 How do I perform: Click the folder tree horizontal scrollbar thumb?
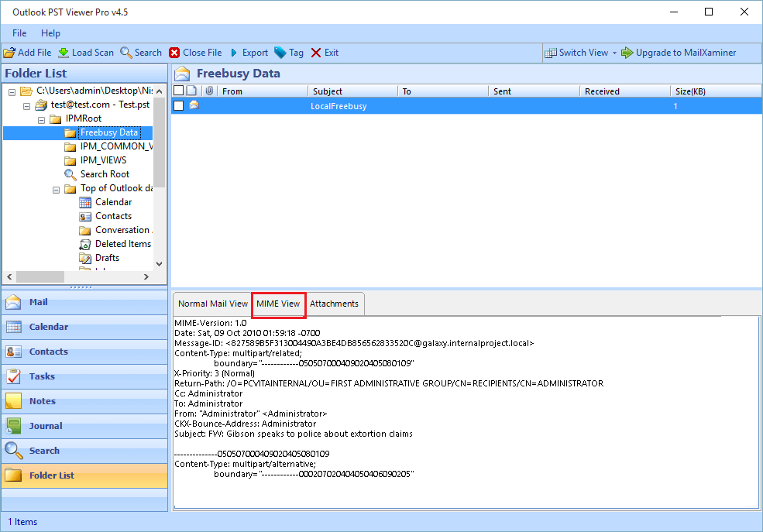40,276
